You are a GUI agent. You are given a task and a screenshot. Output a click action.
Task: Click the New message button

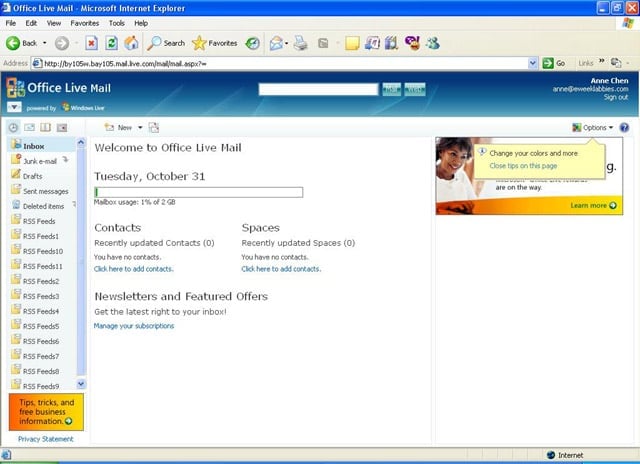119,128
